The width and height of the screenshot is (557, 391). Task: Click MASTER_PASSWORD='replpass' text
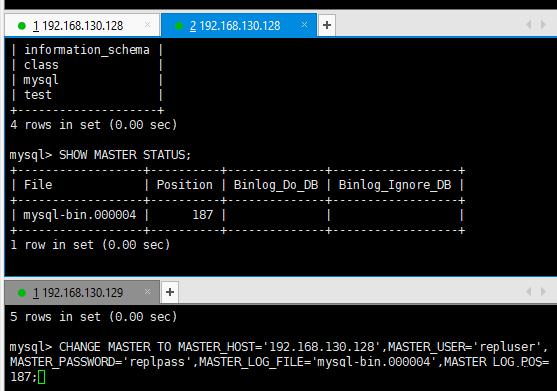pyautogui.click(x=101, y=362)
